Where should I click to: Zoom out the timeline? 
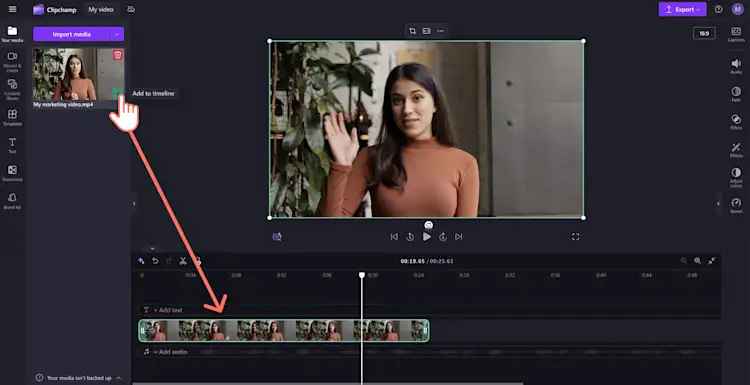[x=684, y=261]
